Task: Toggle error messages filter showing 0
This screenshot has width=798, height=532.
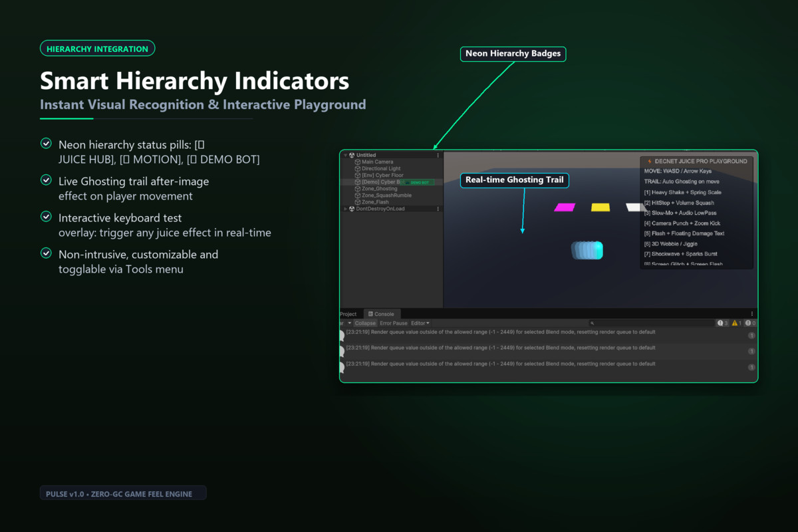Action: [751, 323]
